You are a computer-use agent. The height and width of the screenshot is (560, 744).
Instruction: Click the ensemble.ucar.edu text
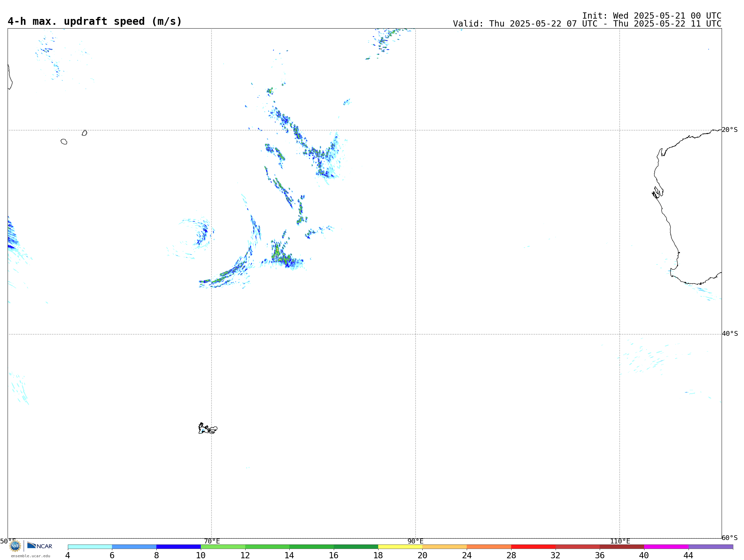[x=30, y=556]
